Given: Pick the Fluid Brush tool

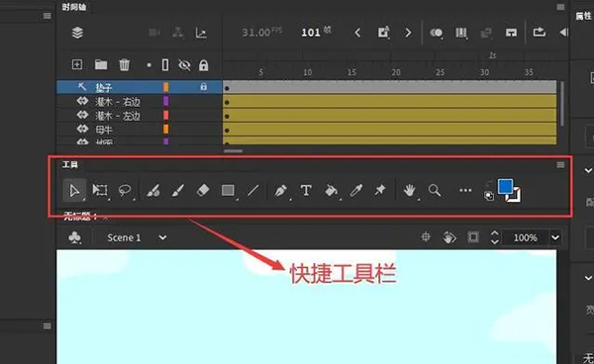Looking at the screenshot, I should pos(153,190).
